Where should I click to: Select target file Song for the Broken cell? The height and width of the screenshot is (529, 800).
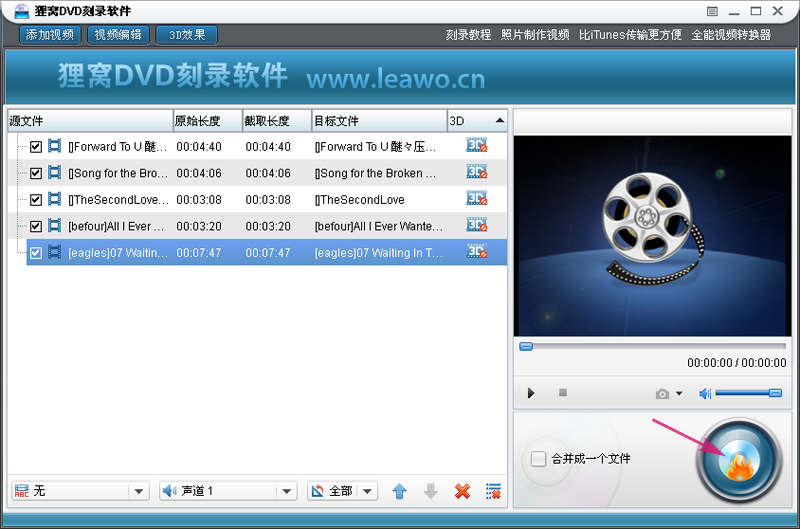point(376,173)
